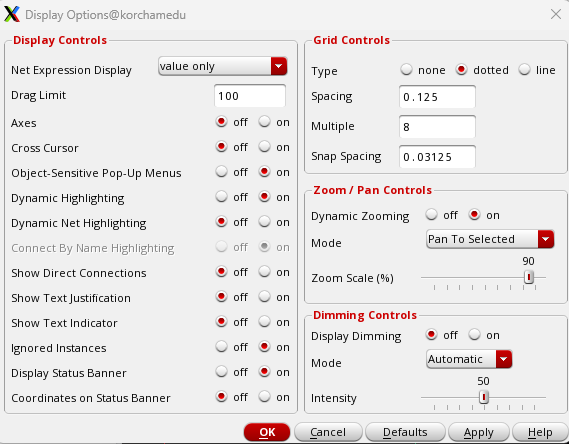Turn on Show Text Indicator
The width and height of the screenshot is (569, 444).
click(265, 321)
